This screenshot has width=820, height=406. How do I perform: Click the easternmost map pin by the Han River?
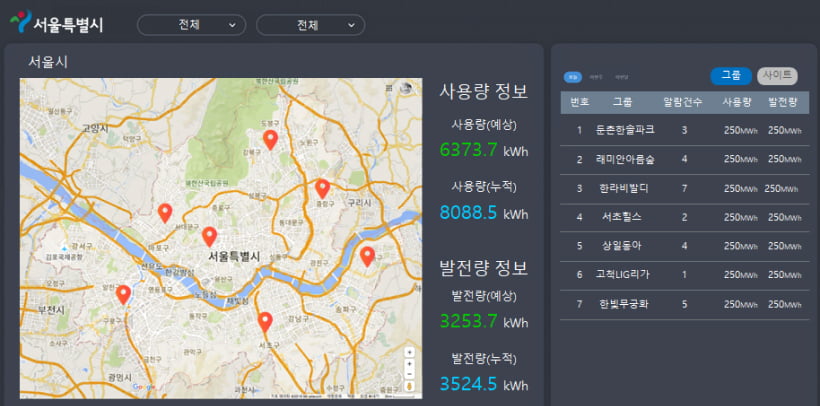pos(367,257)
